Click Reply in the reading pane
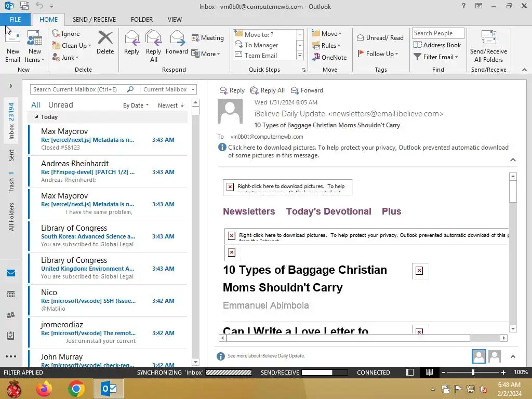 tap(232, 90)
